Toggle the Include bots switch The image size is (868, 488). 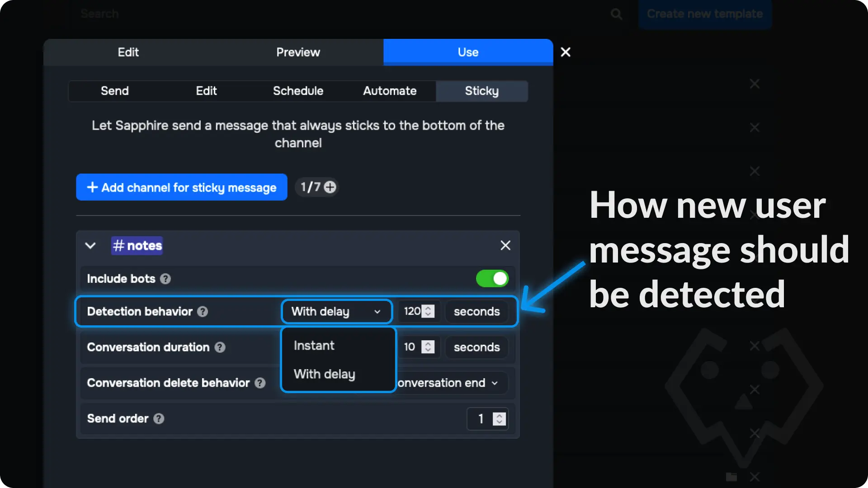tap(492, 279)
